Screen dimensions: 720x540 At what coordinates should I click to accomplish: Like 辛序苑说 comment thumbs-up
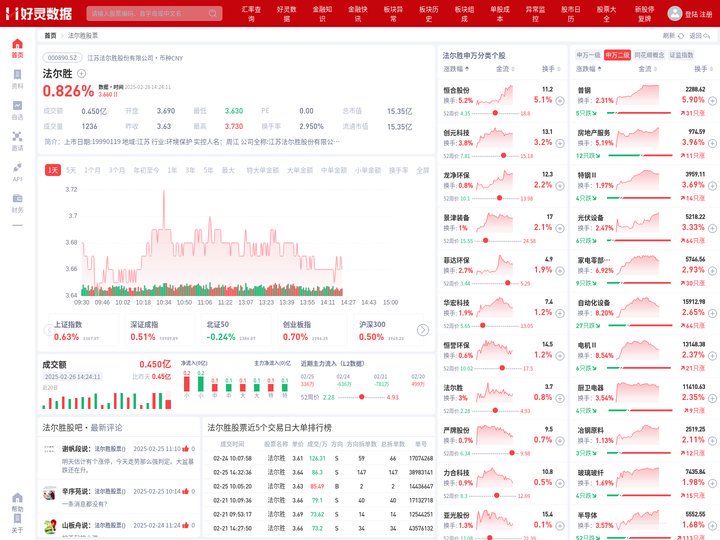click(x=186, y=491)
